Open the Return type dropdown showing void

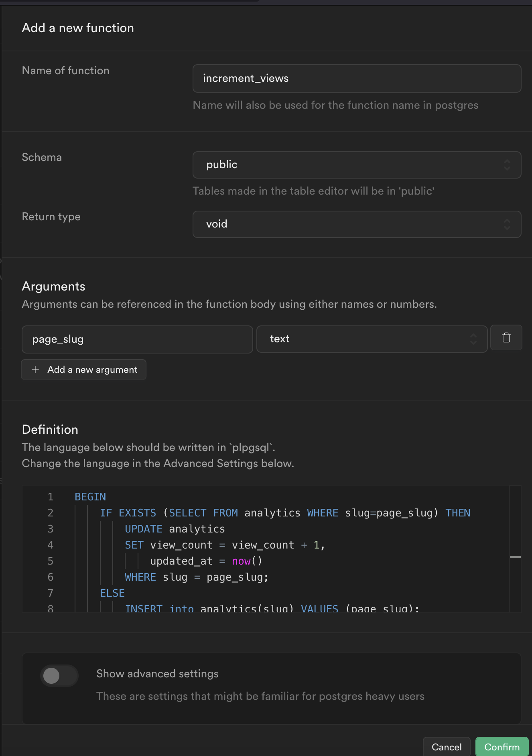tap(357, 224)
